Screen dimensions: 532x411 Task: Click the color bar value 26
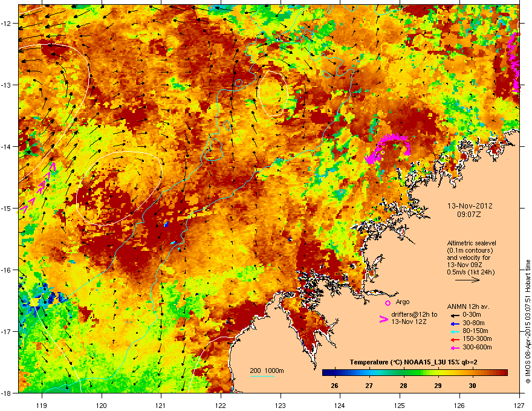tap(334, 386)
